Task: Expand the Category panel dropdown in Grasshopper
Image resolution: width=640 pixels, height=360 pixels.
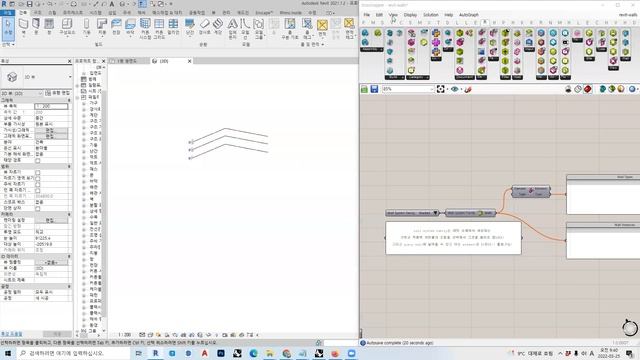Action: coord(418,77)
